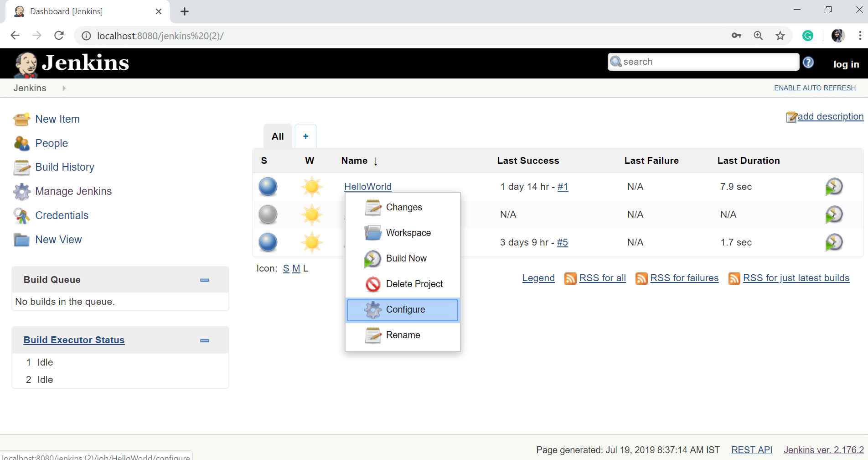Sort by Last Success column header
This screenshot has width=868, height=460.
(x=528, y=161)
